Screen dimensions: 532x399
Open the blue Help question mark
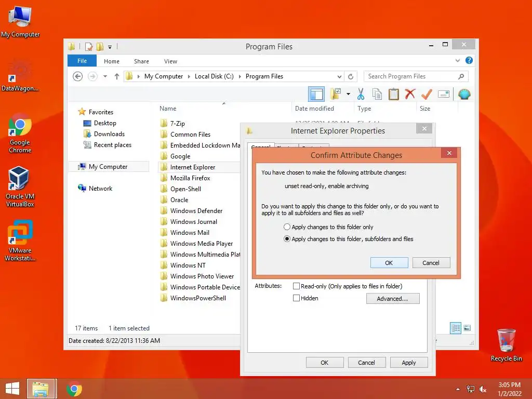(469, 60)
